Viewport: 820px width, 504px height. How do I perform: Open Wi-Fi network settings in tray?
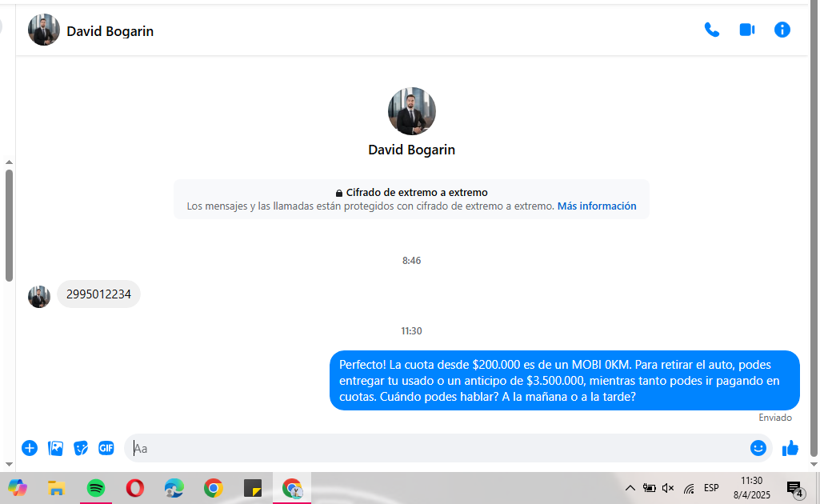click(x=689, y=488)
